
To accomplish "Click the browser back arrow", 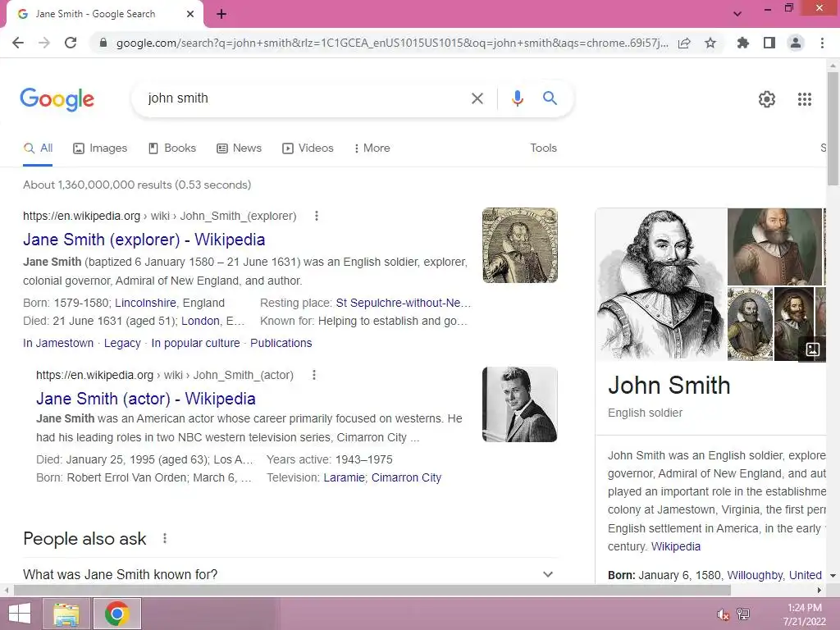I will point(18,43).
